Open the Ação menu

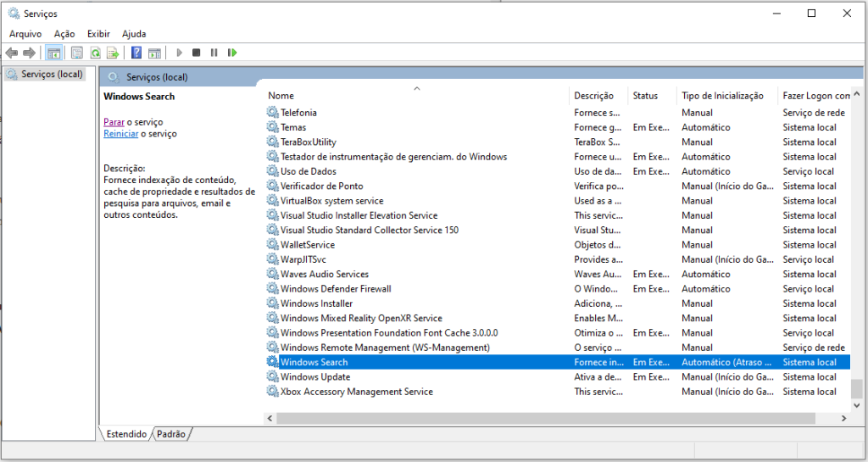(64, 34)
